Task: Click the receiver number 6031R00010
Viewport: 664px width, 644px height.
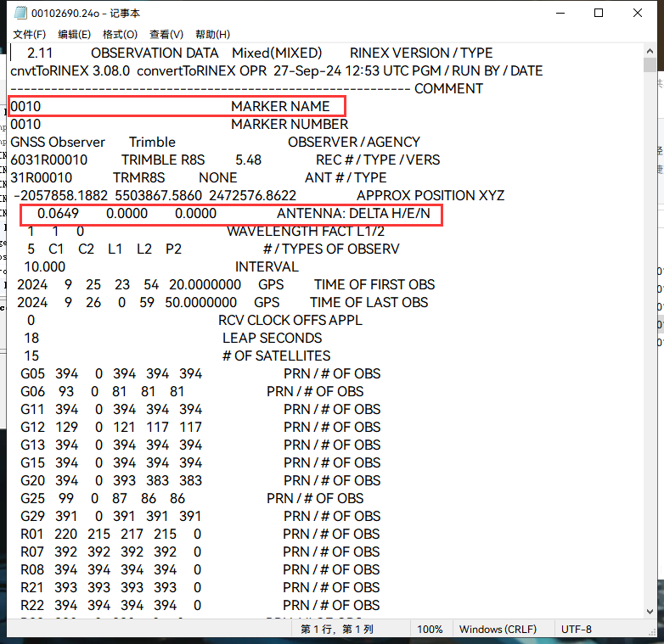Action: point(48,160)
